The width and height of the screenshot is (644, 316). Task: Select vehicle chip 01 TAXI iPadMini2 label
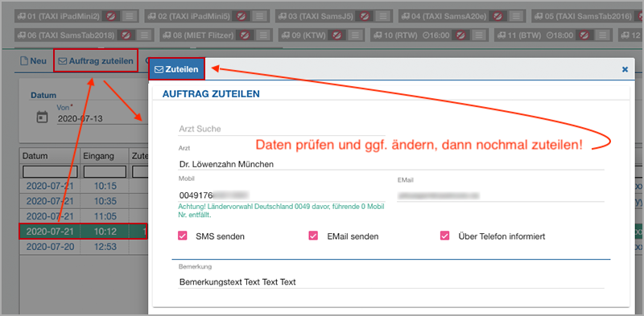point(60,16)
